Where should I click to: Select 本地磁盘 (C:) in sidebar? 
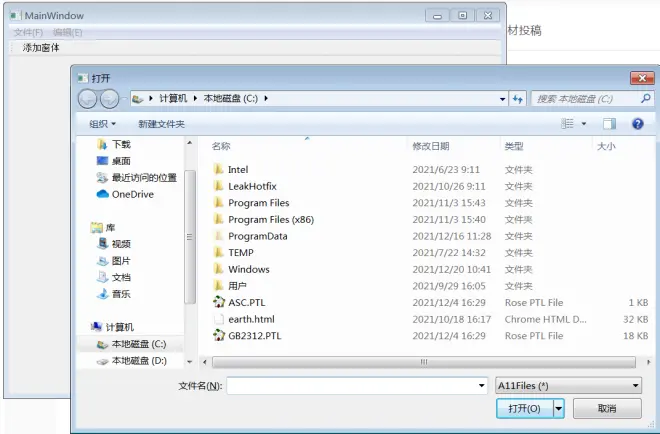[x=131, y=344]
